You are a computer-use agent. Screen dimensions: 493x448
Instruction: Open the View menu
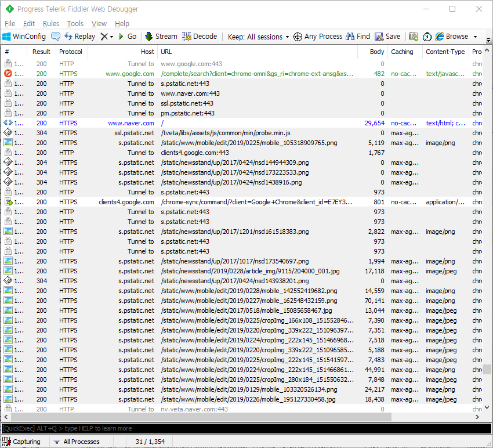pyautogui.click(x=99, y=24)
